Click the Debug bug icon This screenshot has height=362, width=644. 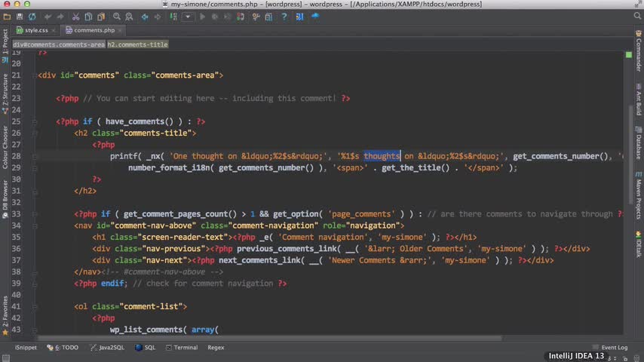tap(215, 17)
